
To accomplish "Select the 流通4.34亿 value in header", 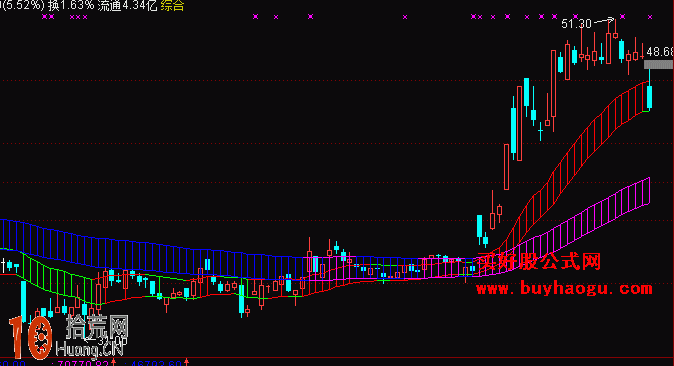I will coord(127,6).
